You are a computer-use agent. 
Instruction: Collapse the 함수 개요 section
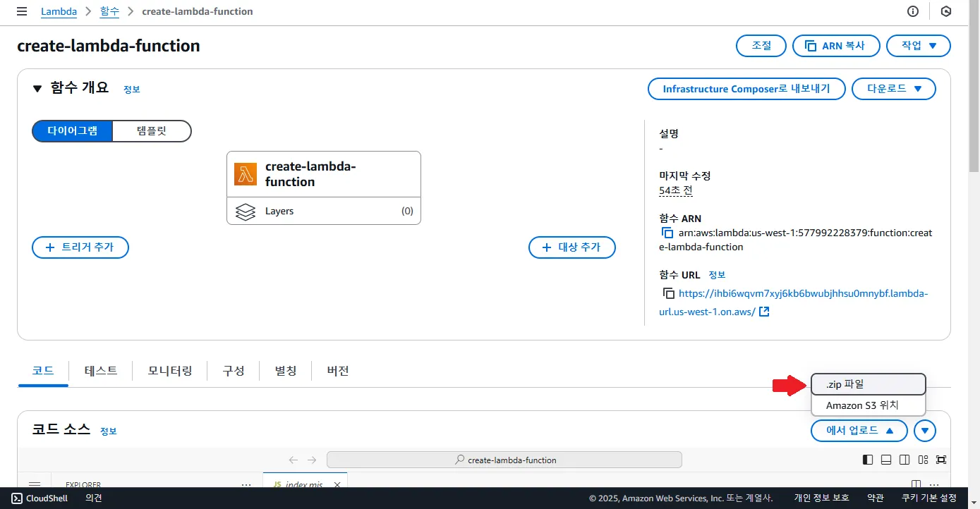37,89
